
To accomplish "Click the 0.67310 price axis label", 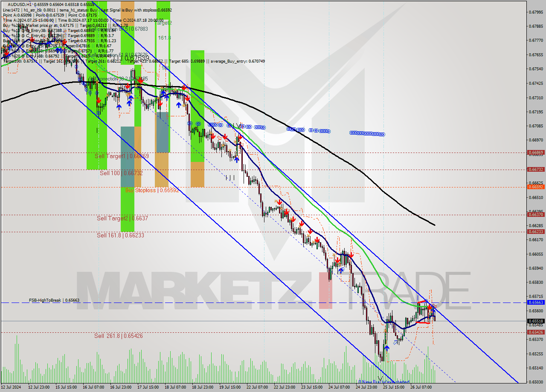I will tap(535, 98).
